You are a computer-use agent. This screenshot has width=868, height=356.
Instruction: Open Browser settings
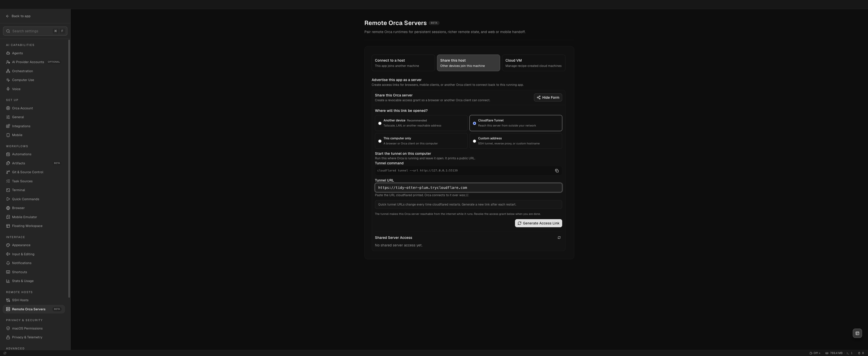(x=34, y=208)
